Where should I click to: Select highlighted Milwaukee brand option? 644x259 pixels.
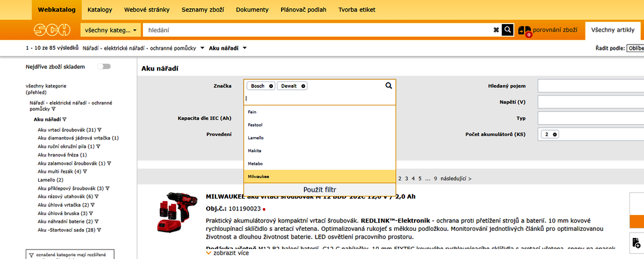(320, 176)
